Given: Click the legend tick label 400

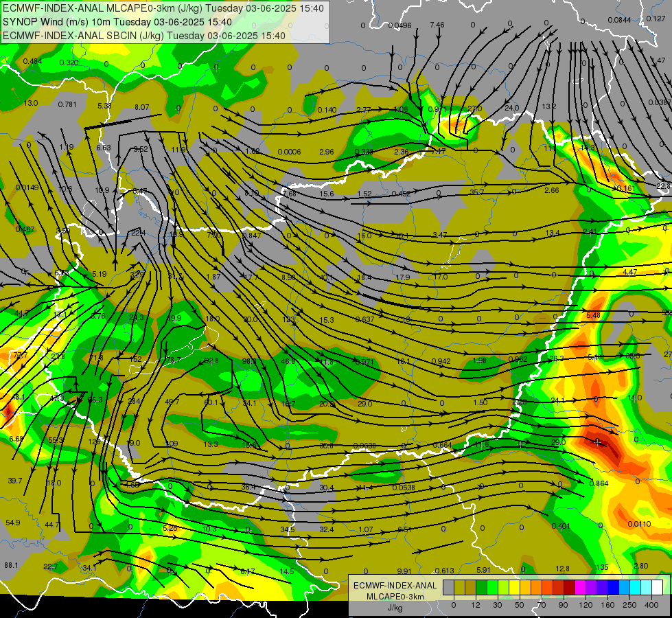Looking at the screenshot, I should coord(651,605).
